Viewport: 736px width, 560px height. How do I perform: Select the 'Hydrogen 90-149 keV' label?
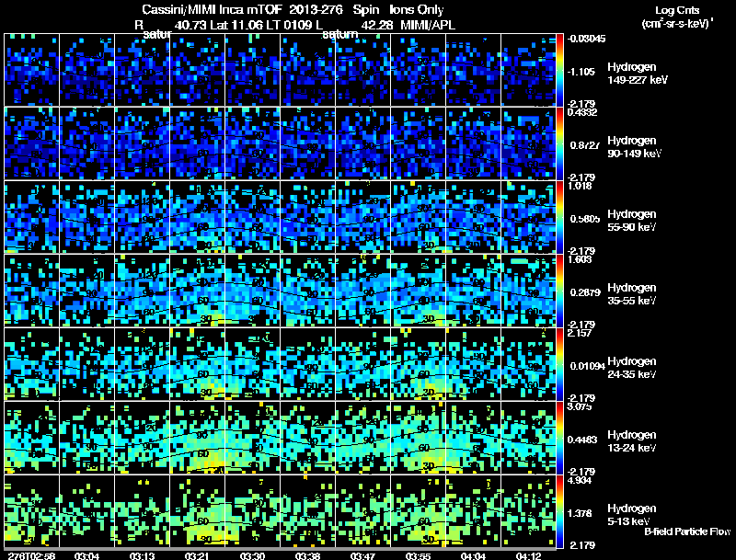(634, 147)
